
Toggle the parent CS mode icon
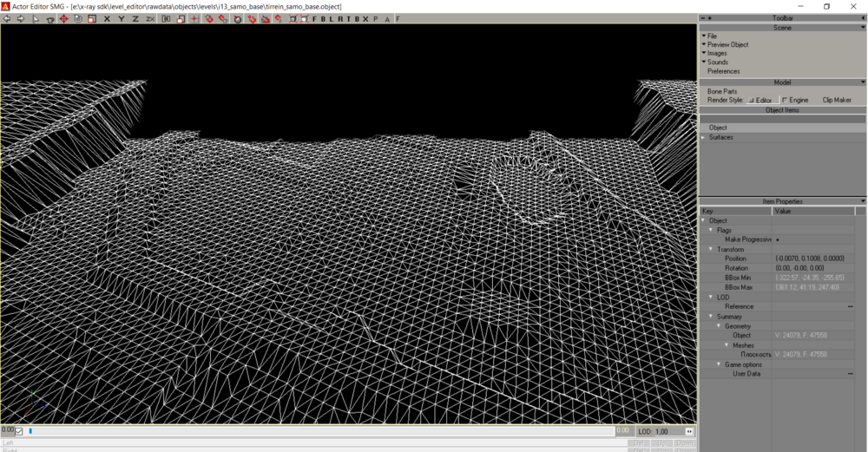click(x=166, y=19)
